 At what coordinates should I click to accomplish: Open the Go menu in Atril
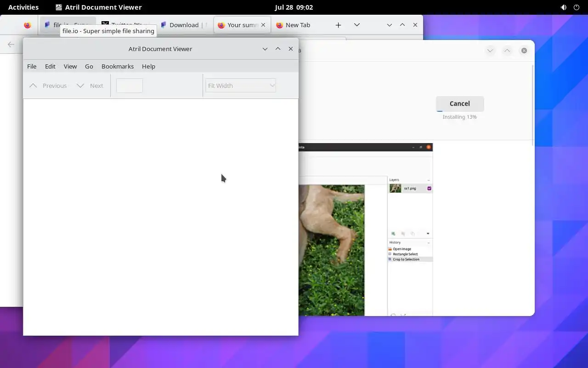pos(89,66)
